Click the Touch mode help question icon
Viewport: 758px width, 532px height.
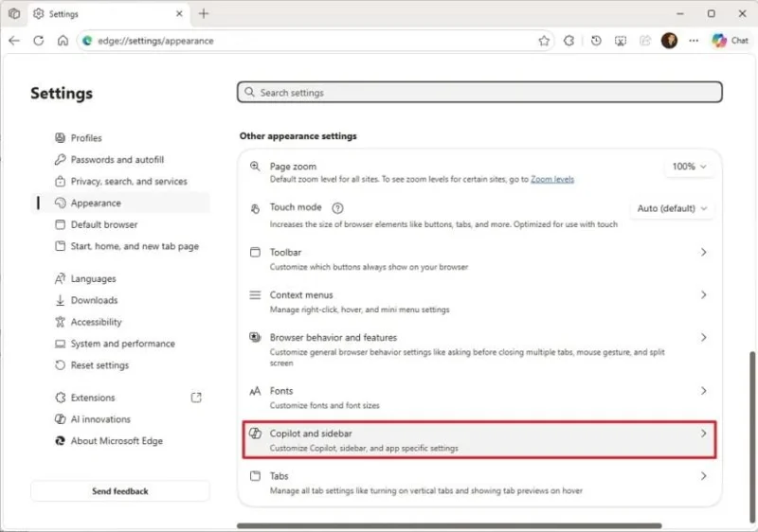point(337,208)
